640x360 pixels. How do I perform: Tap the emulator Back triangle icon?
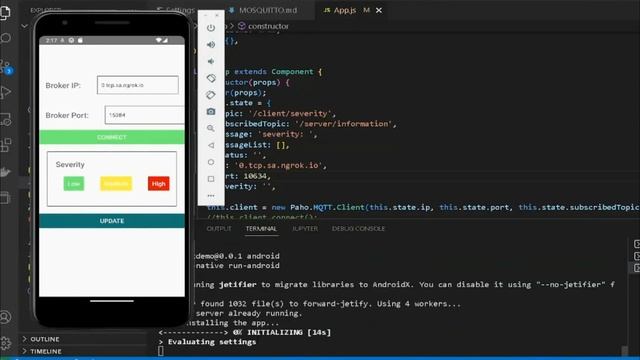[211, 145]
